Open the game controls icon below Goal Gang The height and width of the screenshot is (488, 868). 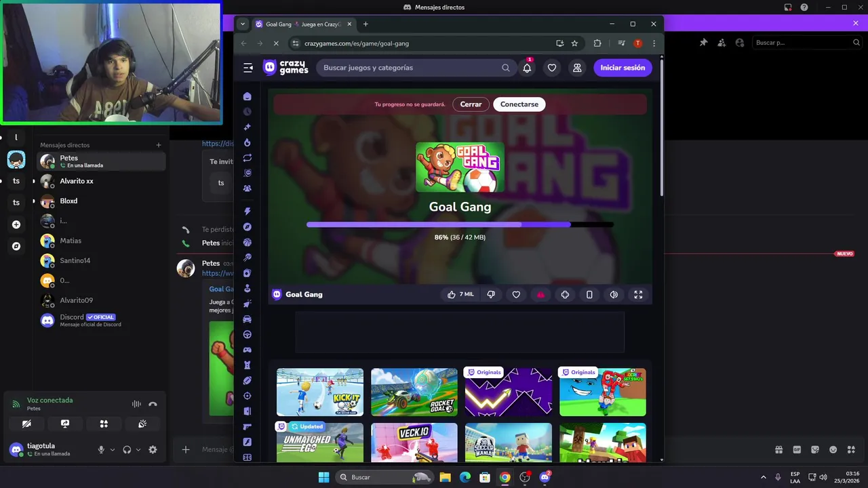click(565, 294)
